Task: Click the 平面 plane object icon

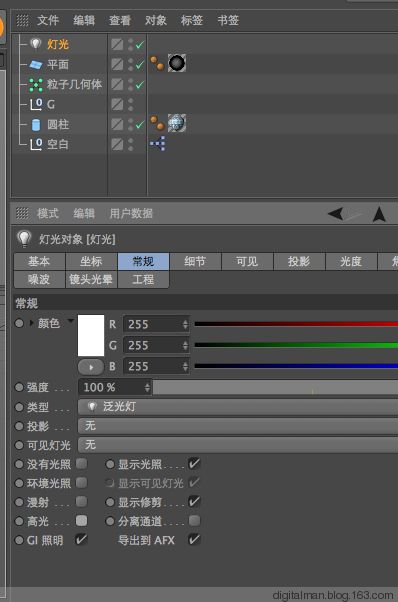Action: pos(36,64)
